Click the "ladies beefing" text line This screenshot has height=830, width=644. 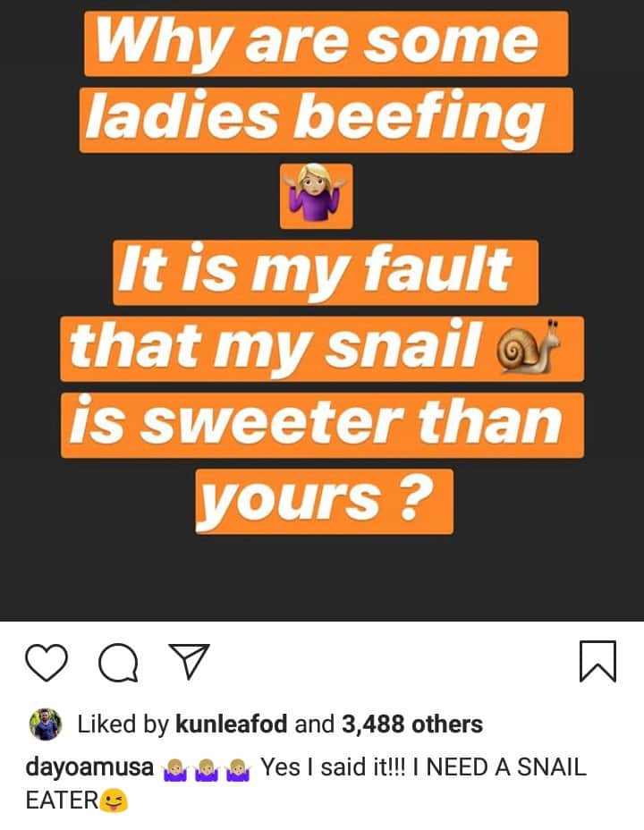pos(326,119)
